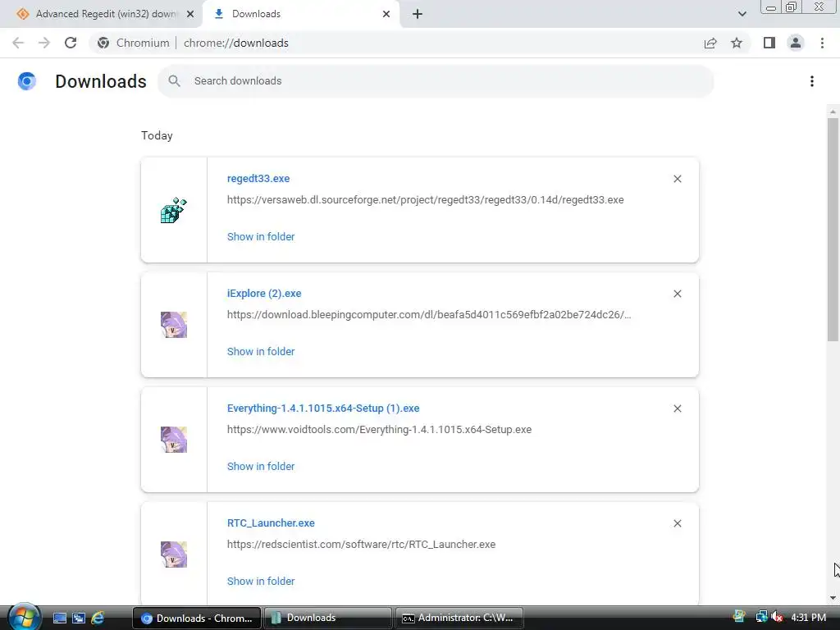This screenshot has width=840, height=630.
Task: Bookmark this tab with the star icon
Action: coord(737,43)
